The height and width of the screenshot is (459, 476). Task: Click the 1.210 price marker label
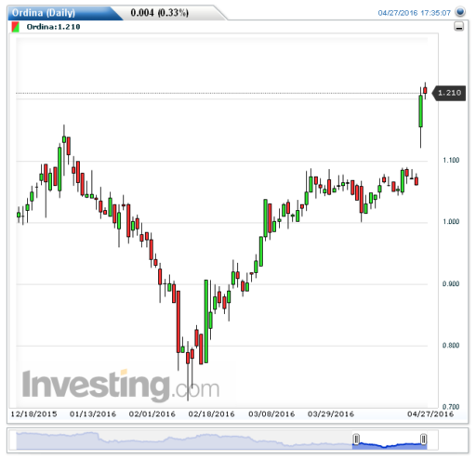(449, 93)
